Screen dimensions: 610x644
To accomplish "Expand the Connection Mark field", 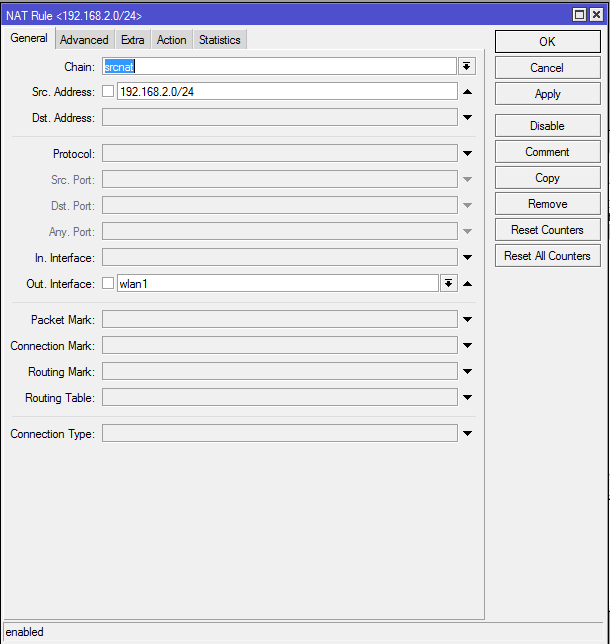I will (x=467, y=345).
